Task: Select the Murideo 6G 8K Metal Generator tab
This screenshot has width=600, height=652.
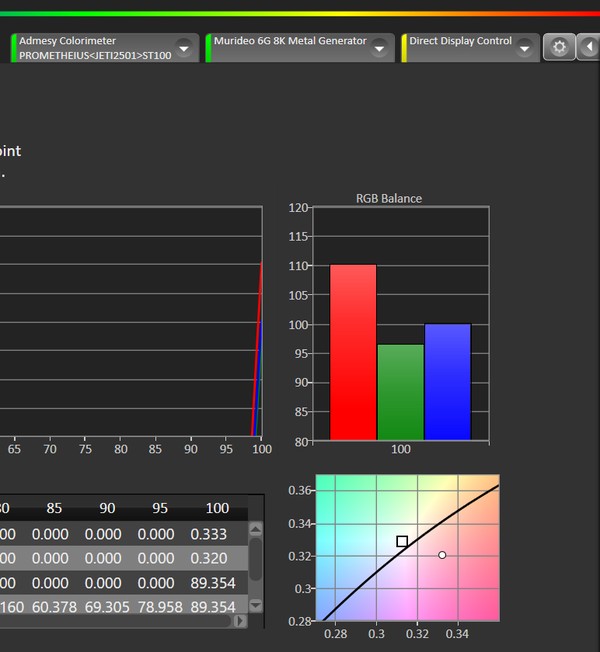Action: pos(300,48)
